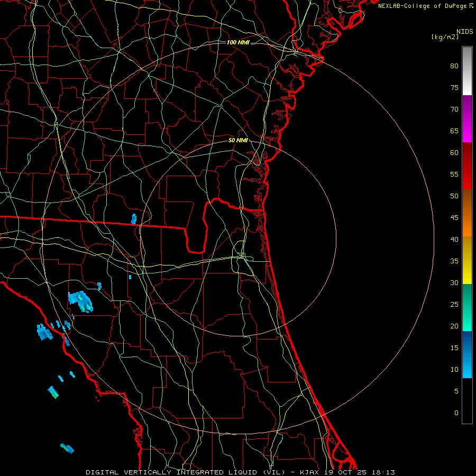Click the scale value 60
The width and height of the screenshot is (476, 476).
pos(454,153)
